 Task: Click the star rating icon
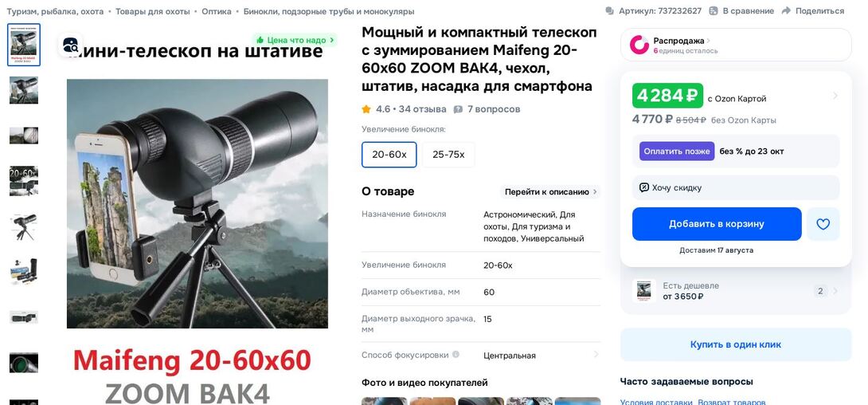[366, 109]
